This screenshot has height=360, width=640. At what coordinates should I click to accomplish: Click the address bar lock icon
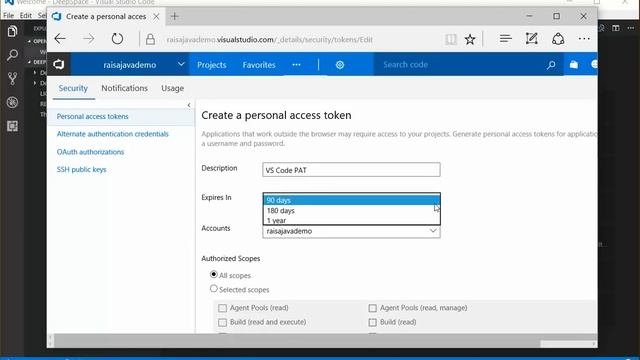[x=150, y=39]
